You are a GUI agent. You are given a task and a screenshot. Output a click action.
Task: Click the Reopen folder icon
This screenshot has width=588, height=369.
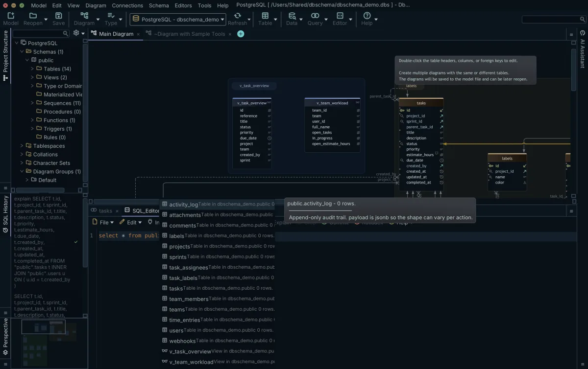[x=33, y=16]
